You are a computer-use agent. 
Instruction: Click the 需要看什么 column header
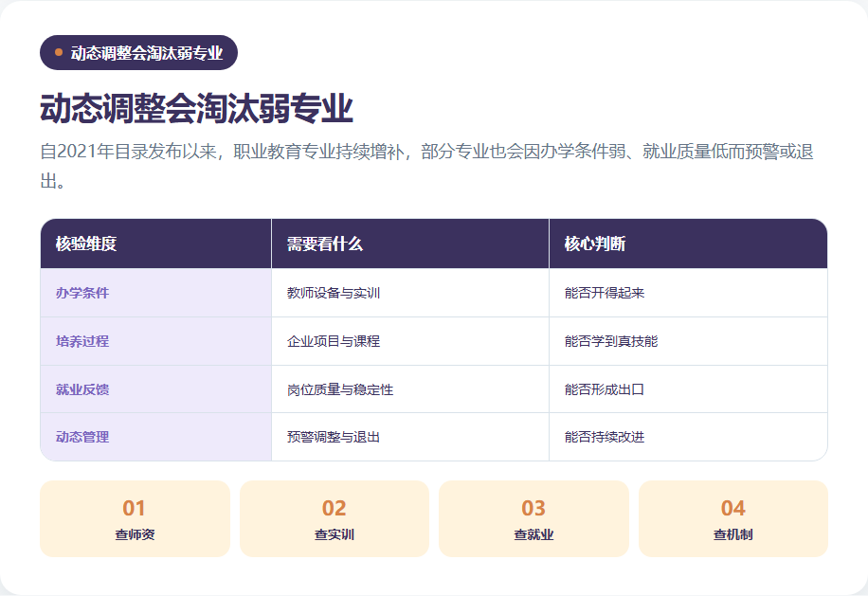pos(410,244)
